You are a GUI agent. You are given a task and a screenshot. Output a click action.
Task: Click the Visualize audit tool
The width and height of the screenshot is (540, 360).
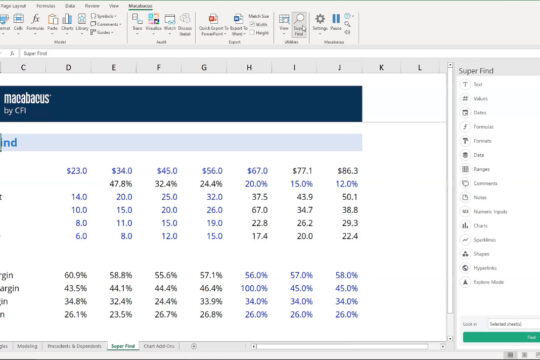click(x=153, y=23)
